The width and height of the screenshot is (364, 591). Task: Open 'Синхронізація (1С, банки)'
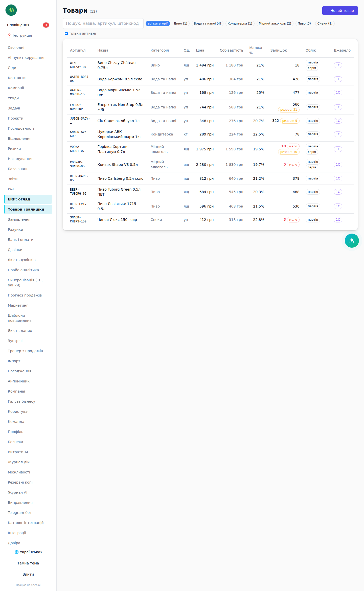[28, 283]
